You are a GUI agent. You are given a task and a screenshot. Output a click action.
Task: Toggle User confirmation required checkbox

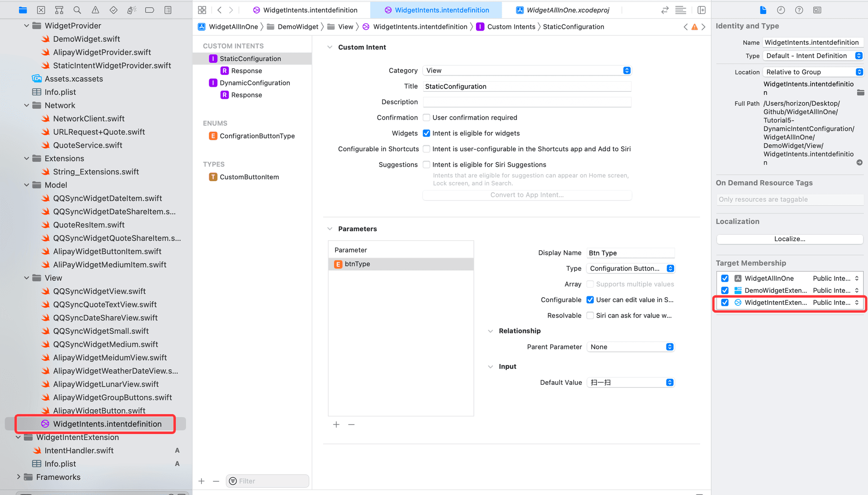coord(426,117)
